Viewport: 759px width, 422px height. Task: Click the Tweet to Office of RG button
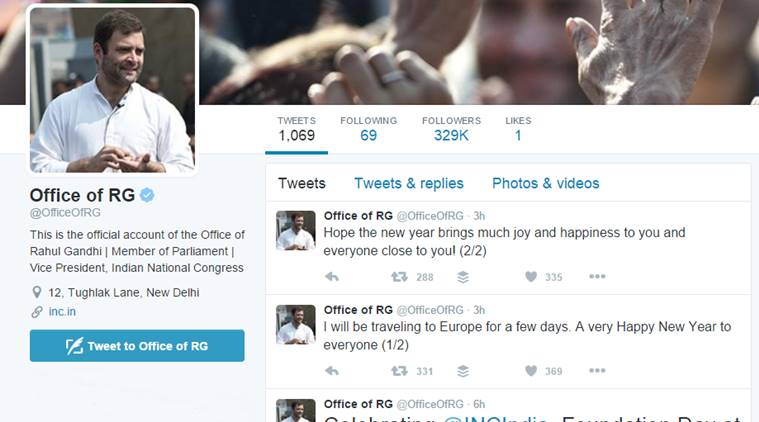[137, 346]
